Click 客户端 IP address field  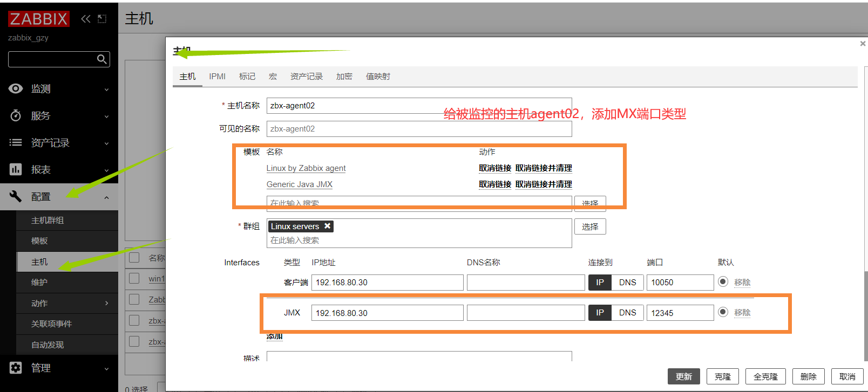[x=387, y=283]
